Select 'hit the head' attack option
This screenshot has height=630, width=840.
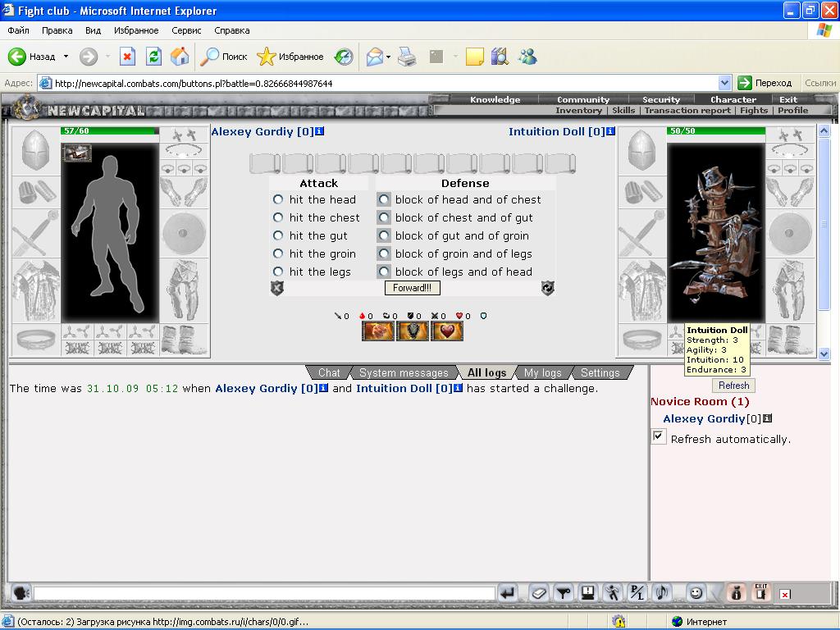click(x=278, y=199)
